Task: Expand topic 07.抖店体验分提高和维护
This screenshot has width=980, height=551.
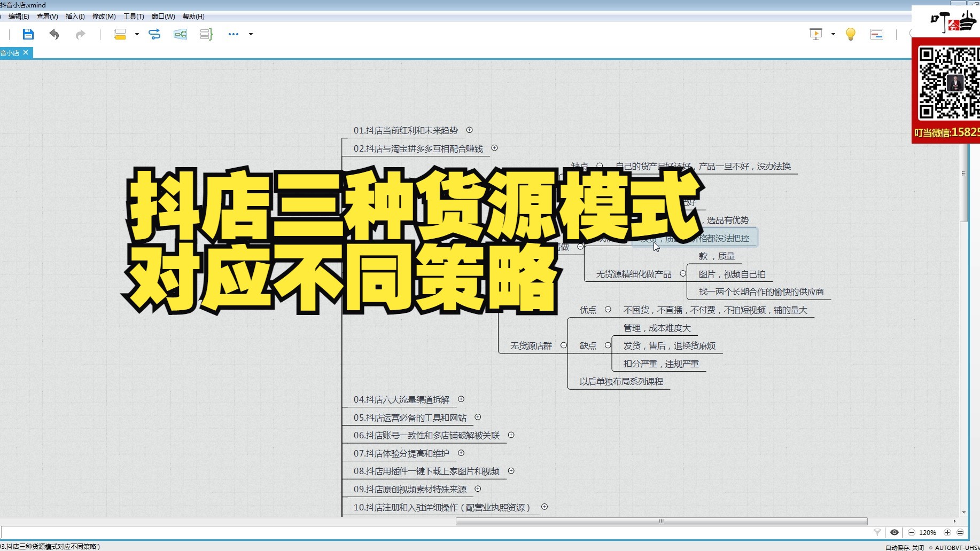Action: (461, 453)
